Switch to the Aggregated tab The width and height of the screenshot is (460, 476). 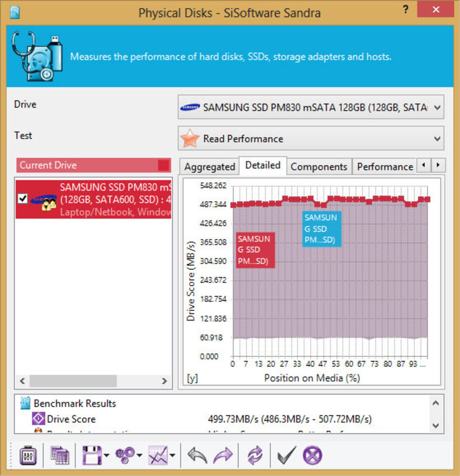(x=209, y=167)
